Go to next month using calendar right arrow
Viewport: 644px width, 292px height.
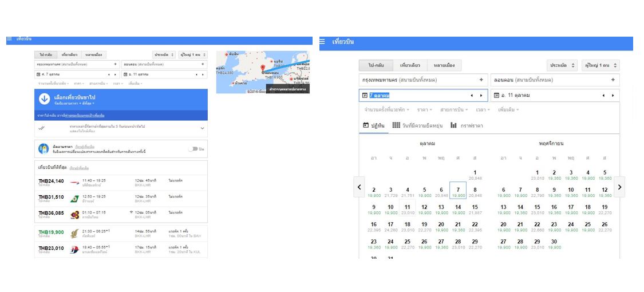click(619, 187)
